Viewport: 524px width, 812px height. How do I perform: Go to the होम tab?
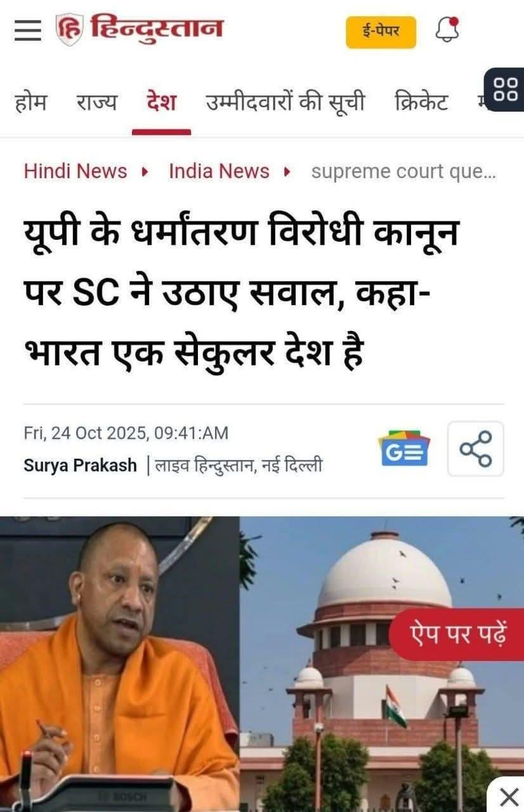point(30,102)
